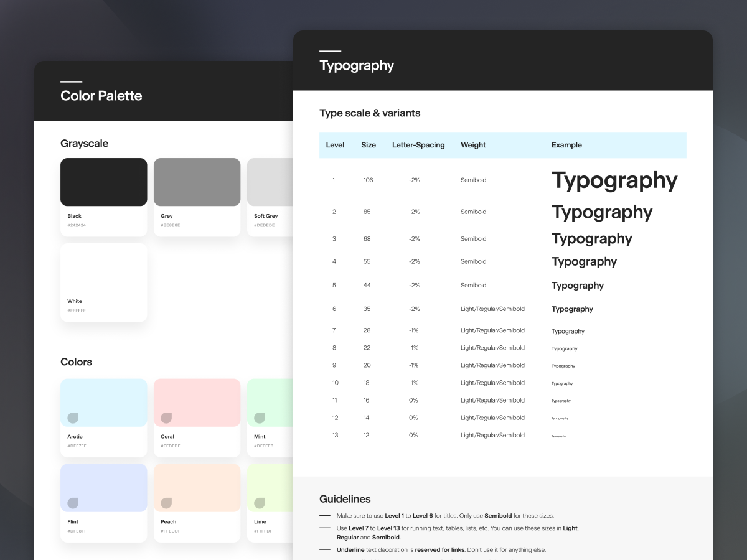Select the Black color swatch
The width and height of the screenshot is (747, 560).
point(104,182)
